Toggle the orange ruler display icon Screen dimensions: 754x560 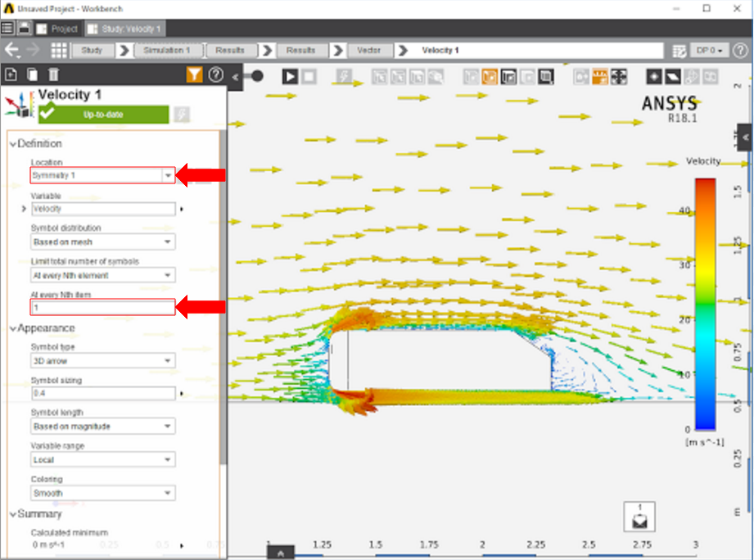[599, 76]
